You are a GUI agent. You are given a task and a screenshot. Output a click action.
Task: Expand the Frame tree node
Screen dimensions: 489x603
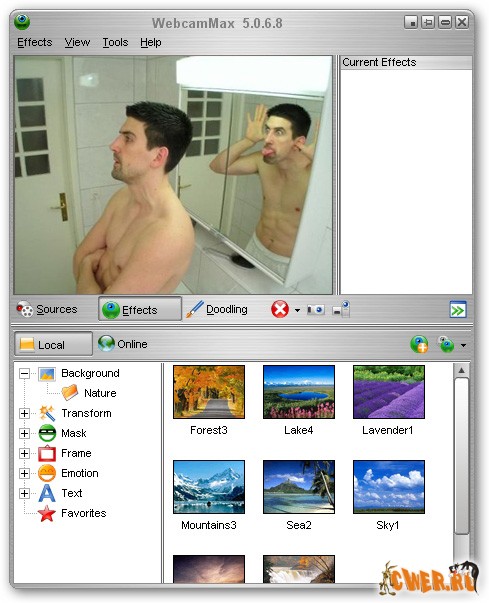pyautogui.click(x=24, y=453)
